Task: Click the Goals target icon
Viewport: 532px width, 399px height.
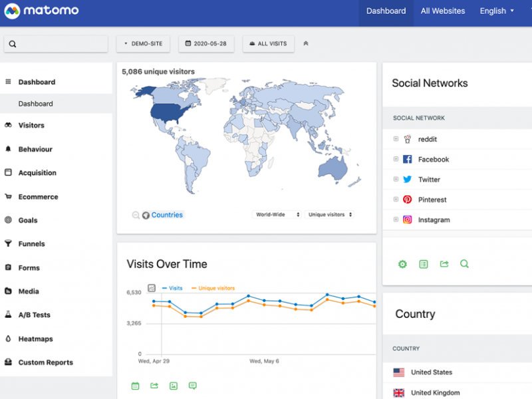Action: pyautogui.click(x=8, y=220)
